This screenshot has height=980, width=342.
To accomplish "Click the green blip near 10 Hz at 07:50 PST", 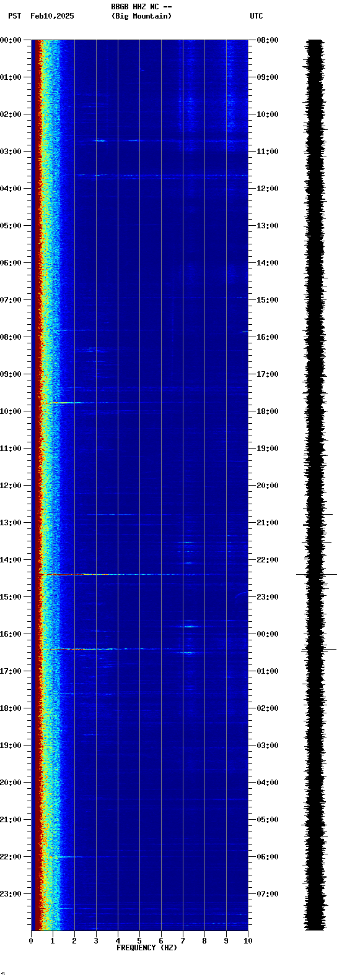I will point(245,332).
